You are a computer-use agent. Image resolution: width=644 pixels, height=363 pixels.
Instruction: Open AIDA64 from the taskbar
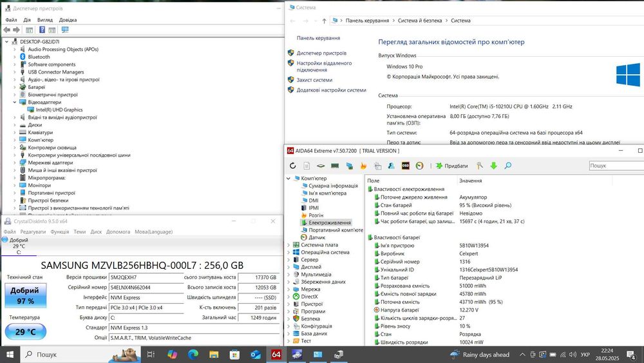(276, 355)
